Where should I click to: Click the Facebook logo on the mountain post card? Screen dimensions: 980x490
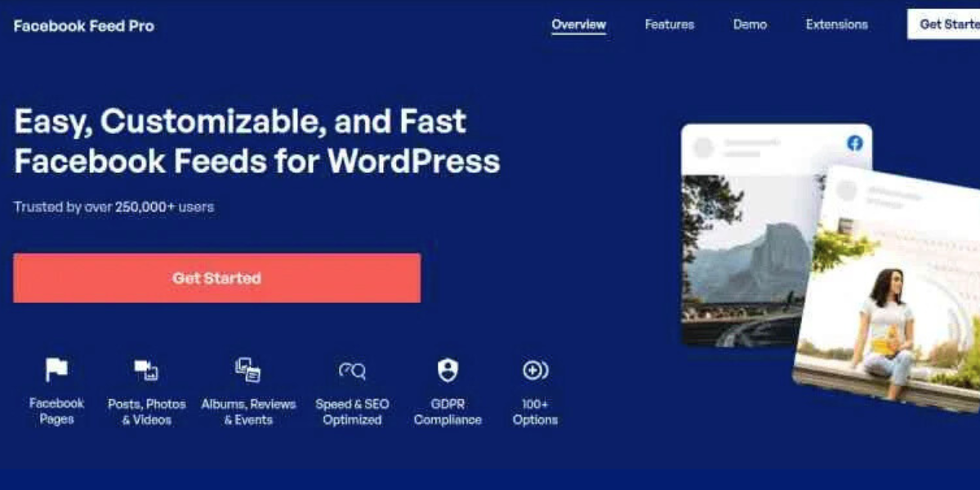[x=854, y=144]
